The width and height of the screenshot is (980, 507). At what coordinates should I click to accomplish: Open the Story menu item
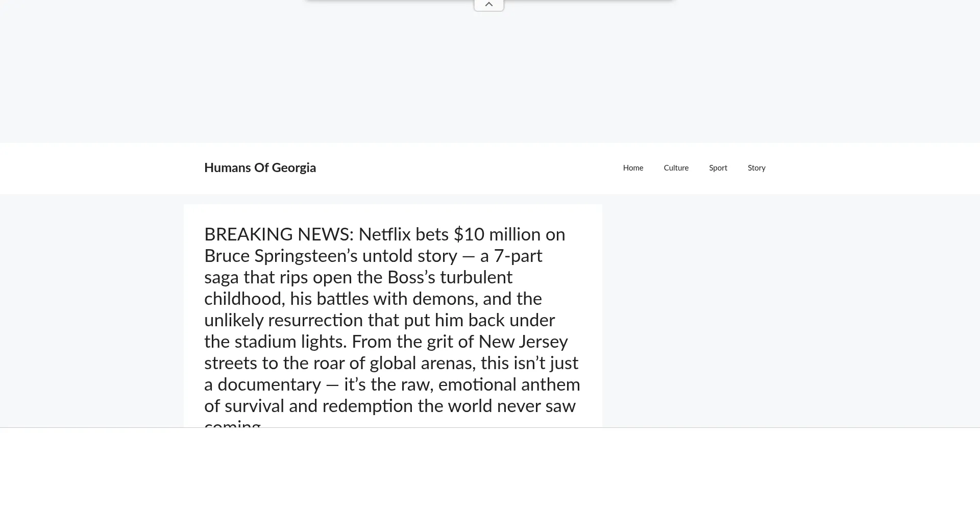point(756,168)
